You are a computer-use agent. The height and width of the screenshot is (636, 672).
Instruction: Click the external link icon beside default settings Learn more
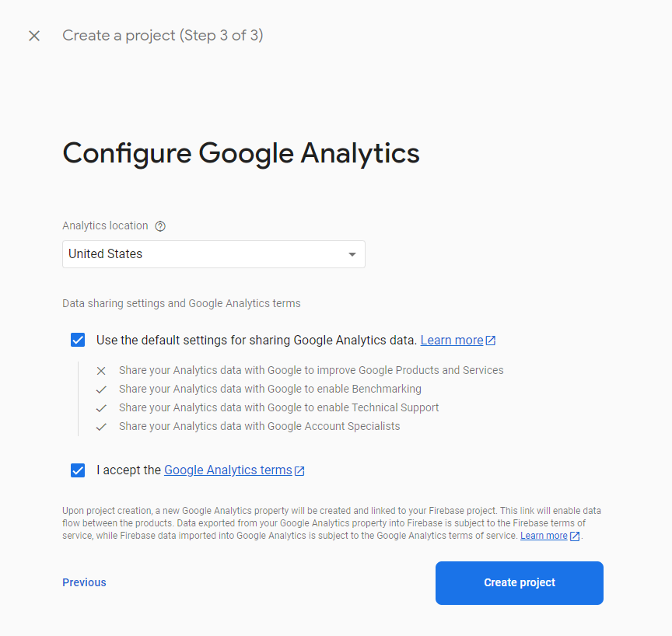click(x=491, y=341)
